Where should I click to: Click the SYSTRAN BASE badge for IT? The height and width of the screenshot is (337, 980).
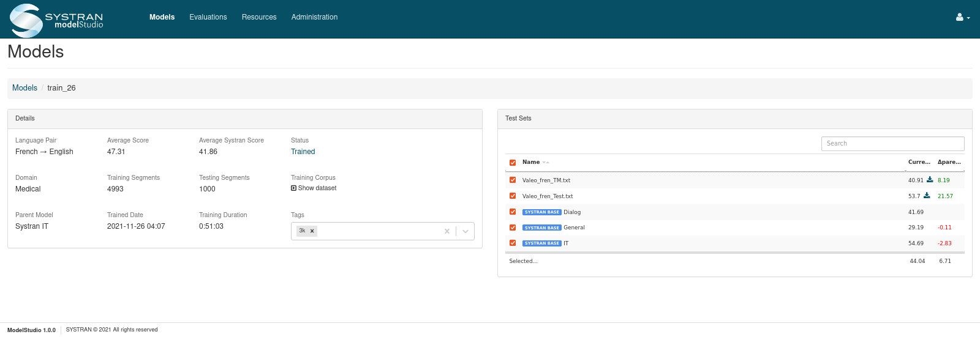pos(542,243)
